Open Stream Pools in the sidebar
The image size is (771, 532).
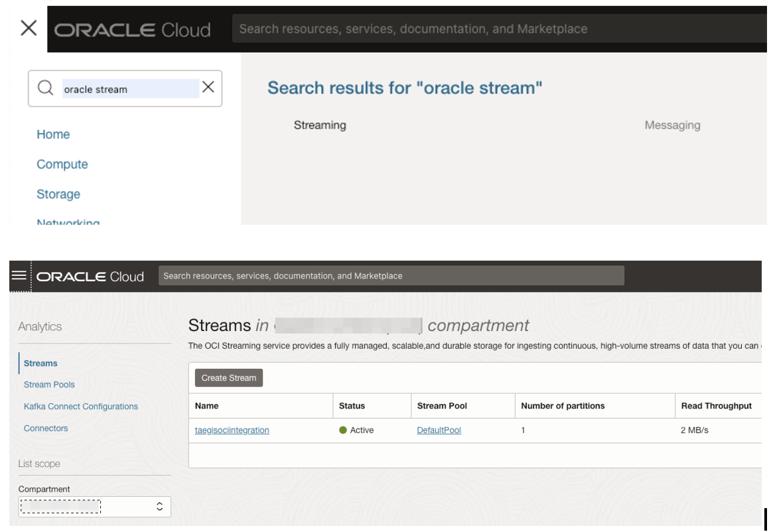pyautogui.click(x=49, y=385)
